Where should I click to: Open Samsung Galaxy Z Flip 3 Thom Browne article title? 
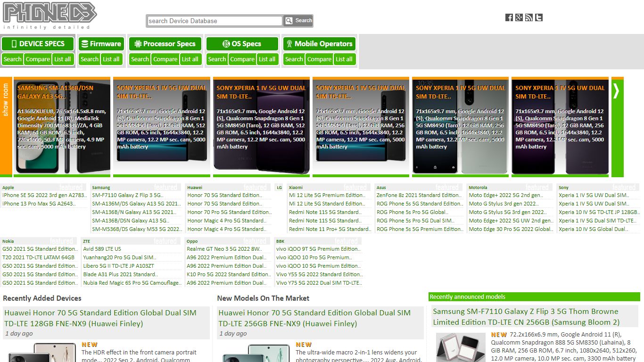click(526, 317)
